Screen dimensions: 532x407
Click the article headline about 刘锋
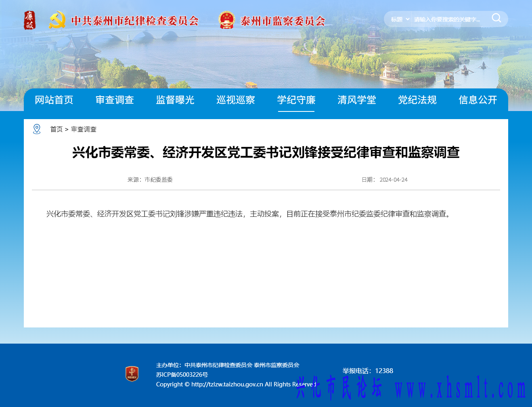266,152
